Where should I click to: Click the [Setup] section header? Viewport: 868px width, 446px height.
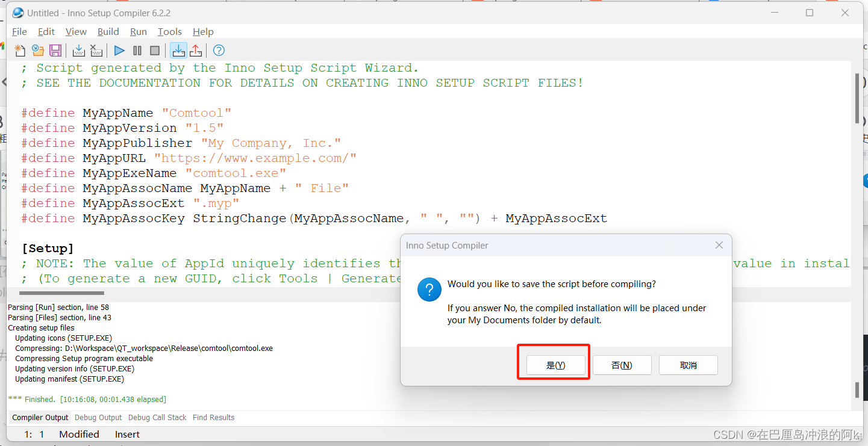tap(48, 249)
